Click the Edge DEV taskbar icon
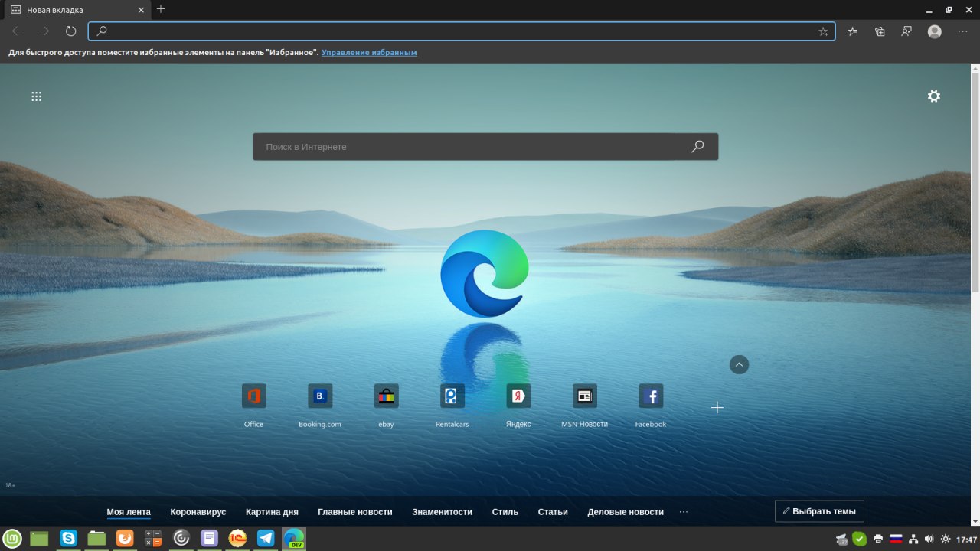Viewport: 980px width, 551px height. (294, 538)
